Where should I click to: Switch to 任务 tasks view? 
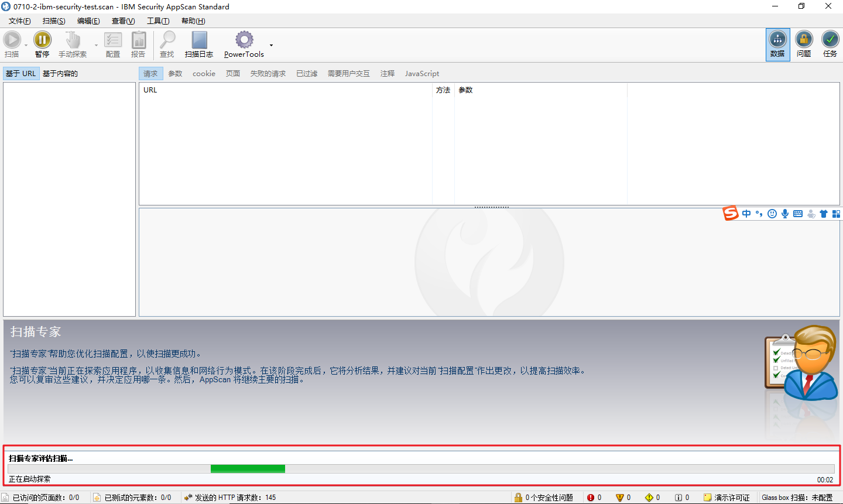point(830,44)
